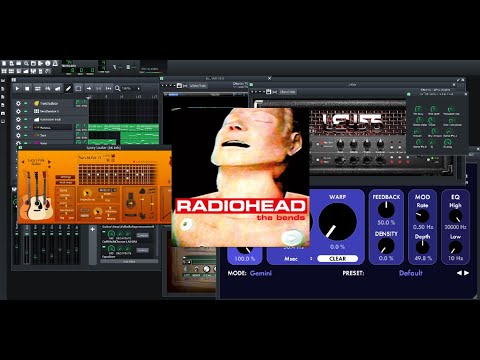Show the FX Mixer window
This screenshot has width=480, height=360.
(x=33, y=71)
